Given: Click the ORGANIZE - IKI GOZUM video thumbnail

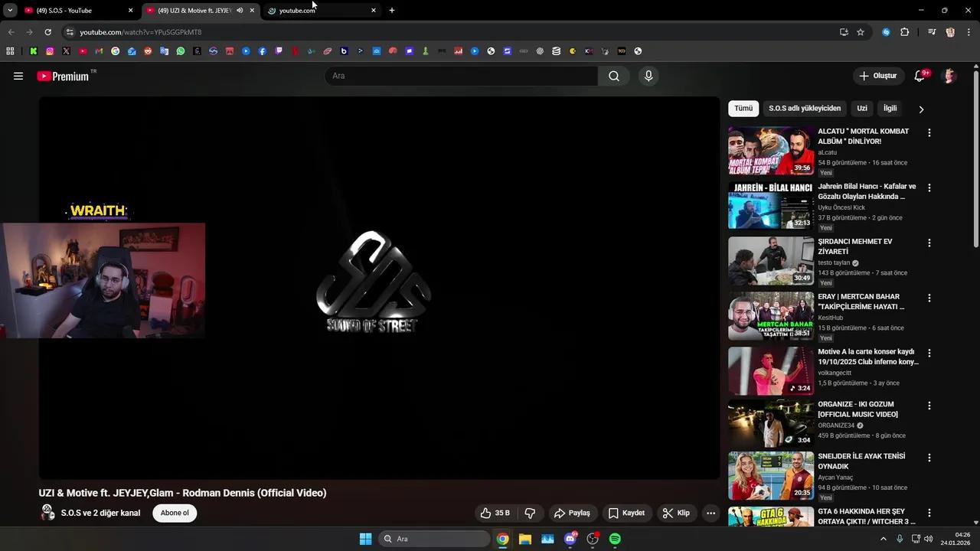Looking at the screenshot, I should coord(769,422).
